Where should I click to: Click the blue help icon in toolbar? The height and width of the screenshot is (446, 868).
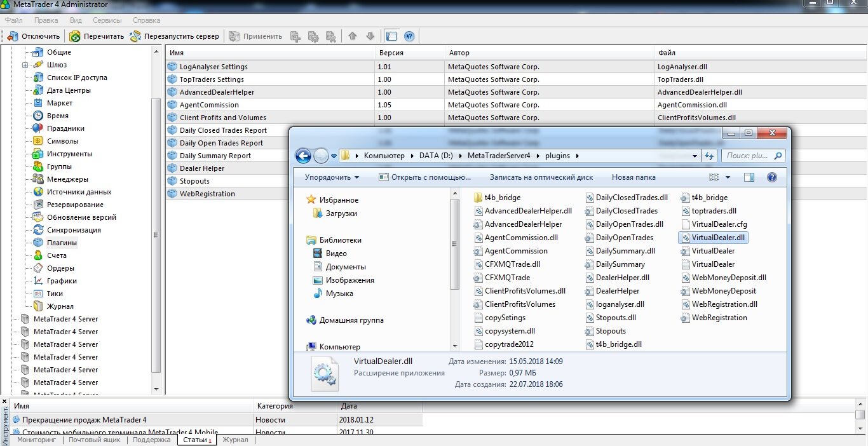(409, 36)
